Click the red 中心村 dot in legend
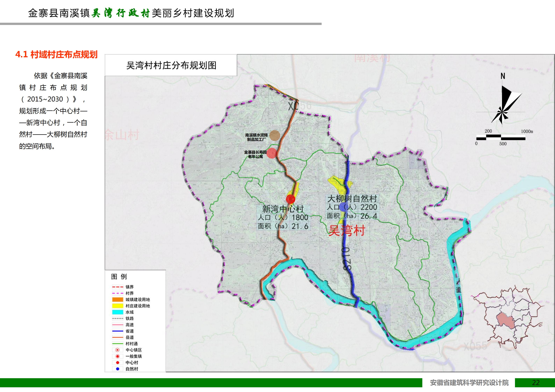This screenshot has height=392, width=555. click(117, 362)
